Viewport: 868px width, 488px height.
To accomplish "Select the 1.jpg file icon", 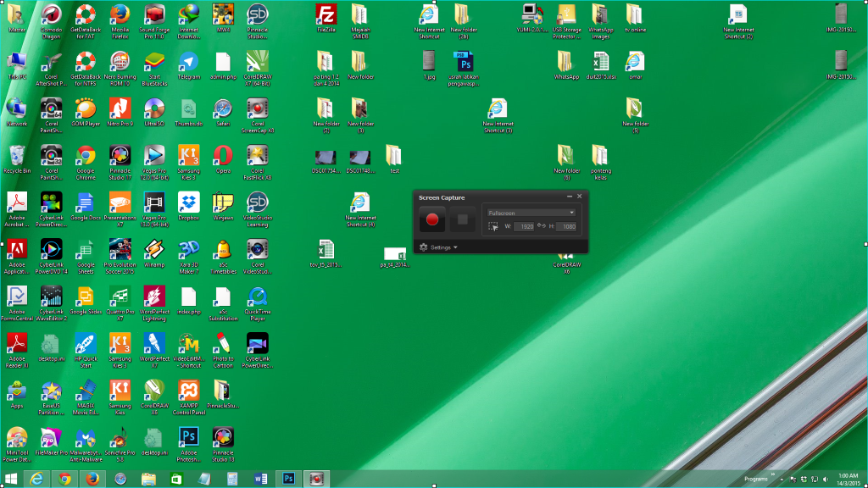I will click(429, 66).
